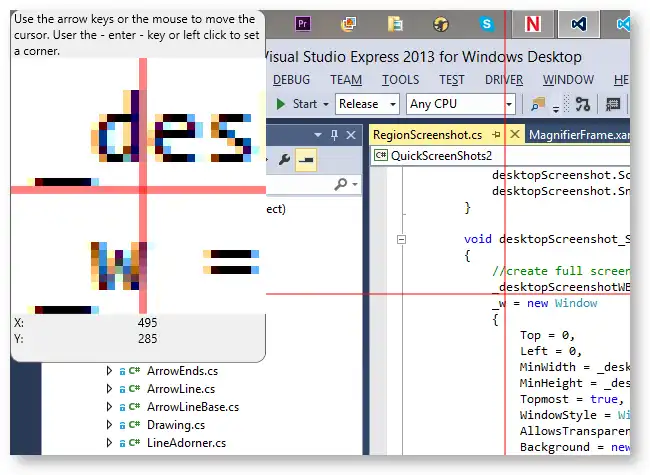
Task: Open the file explorer taskbar icon
Action: click(395, 24)
